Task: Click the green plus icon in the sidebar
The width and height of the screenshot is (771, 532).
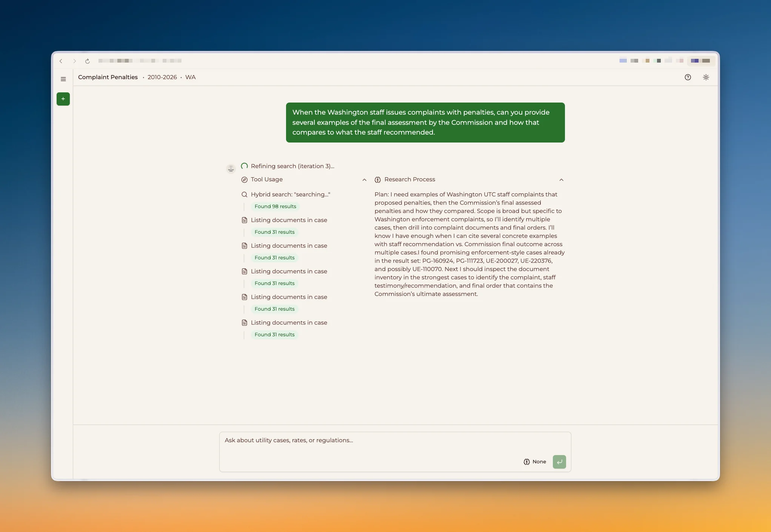Action: tap(63, 99)
